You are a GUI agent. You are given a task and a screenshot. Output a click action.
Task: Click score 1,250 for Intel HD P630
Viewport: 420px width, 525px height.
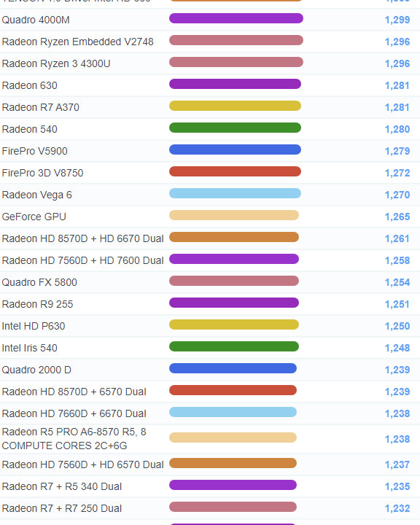point(397,326)
